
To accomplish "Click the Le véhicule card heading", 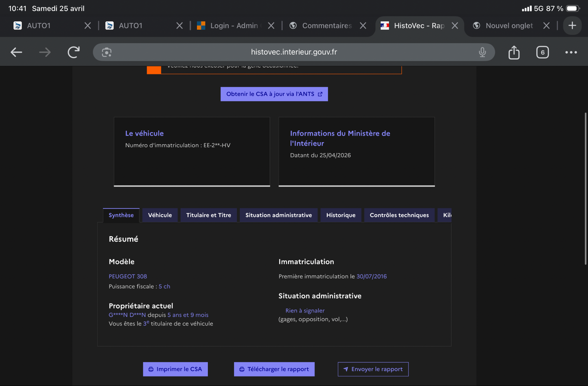I will [x=145, y=133].
